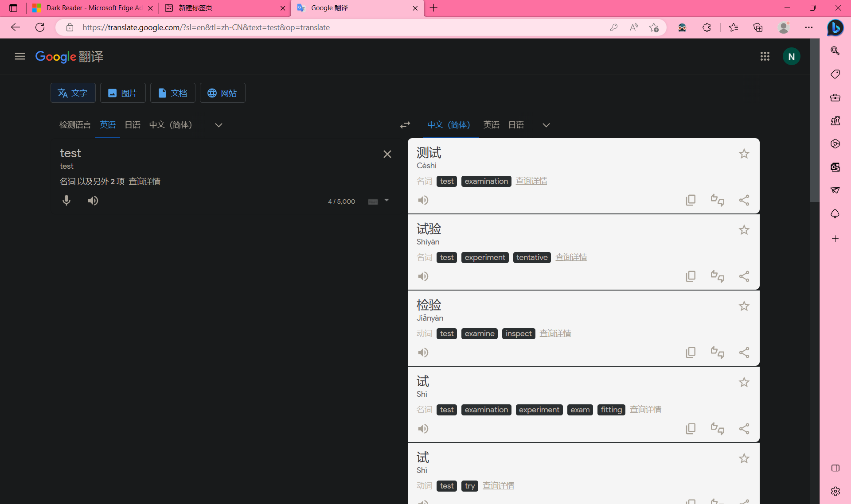Open Google apps grid
This screenshot has width=851, height=504.
click(765, 56)
